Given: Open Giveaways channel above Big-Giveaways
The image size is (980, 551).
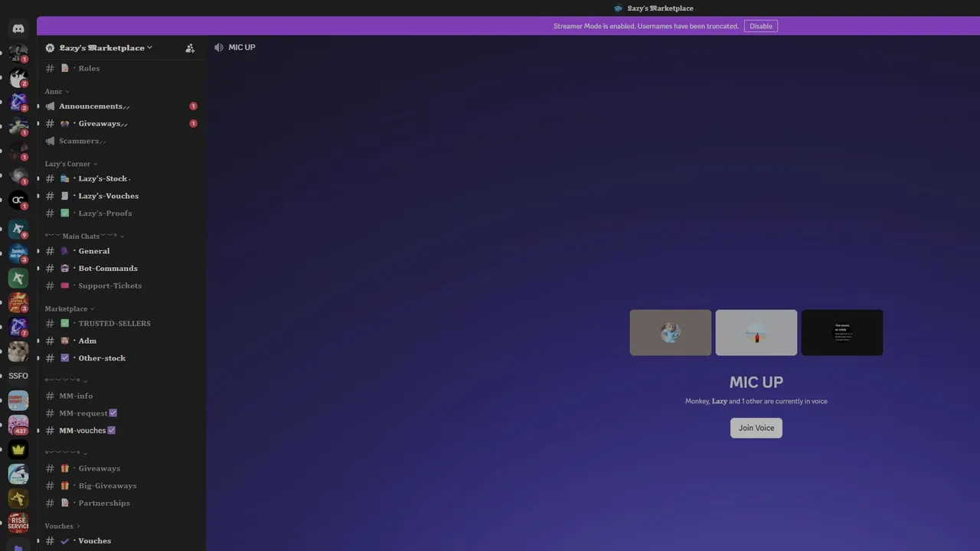Looking at the screenshot, I should (122, 468).
